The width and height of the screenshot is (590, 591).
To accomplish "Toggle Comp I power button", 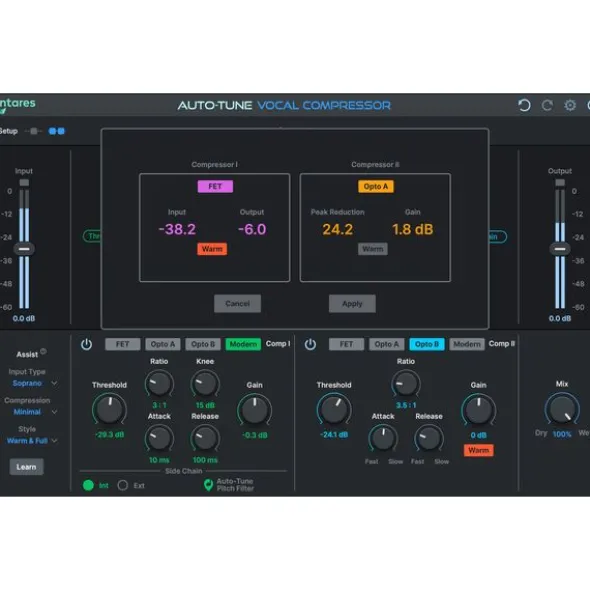I will coord(86,344).
